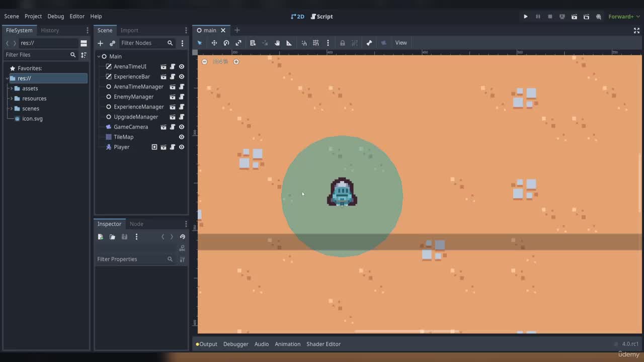The image size is (644, 362).
Task: Expand the resources folder
Action: pyautogui.click(x=11, y=99)
